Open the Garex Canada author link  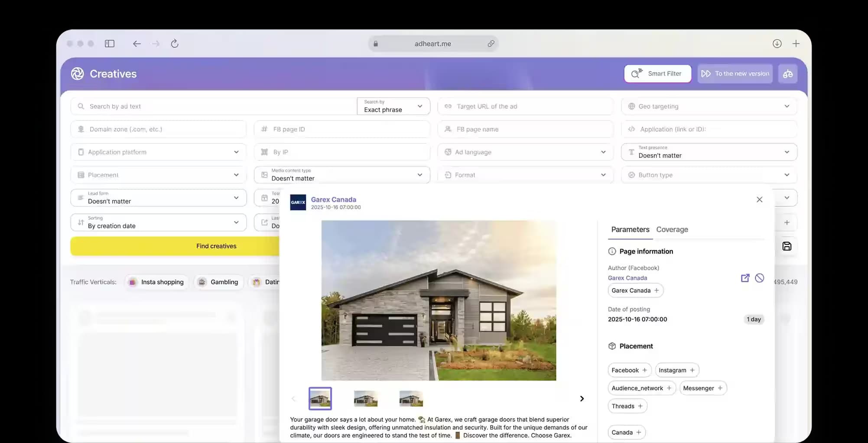coord(627,278)
